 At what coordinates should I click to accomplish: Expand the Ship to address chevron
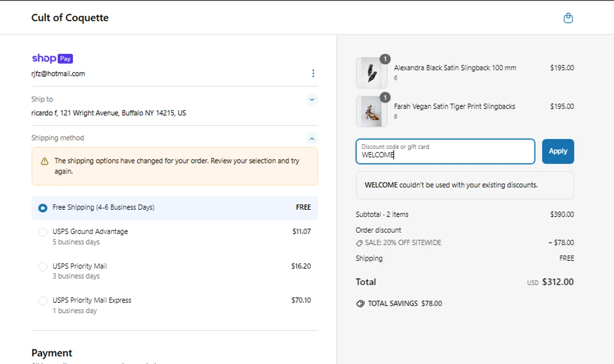tap(312, 100)
